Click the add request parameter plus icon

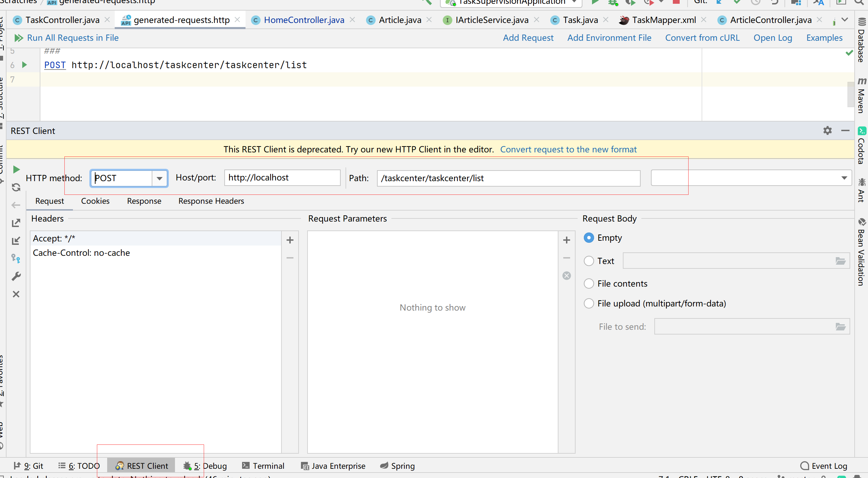coord(566,240)
